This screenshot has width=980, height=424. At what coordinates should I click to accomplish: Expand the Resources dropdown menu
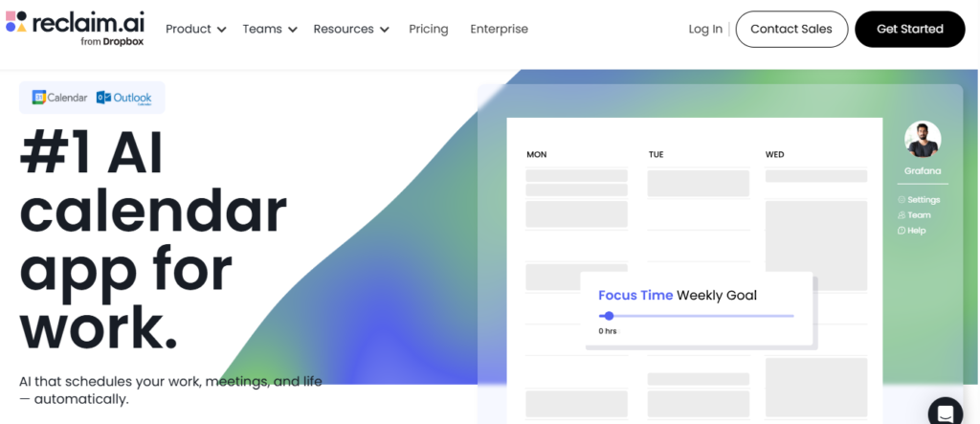(x=351, y=29)
